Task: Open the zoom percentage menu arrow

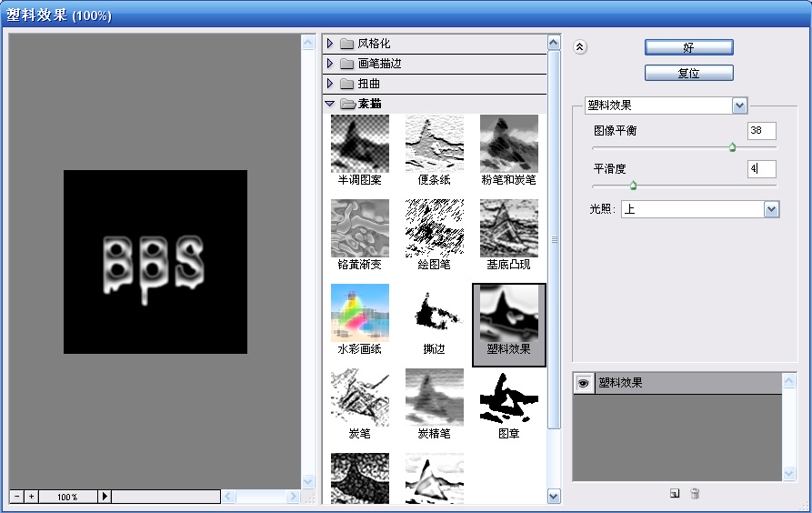Action: click(x=105, y=497)
